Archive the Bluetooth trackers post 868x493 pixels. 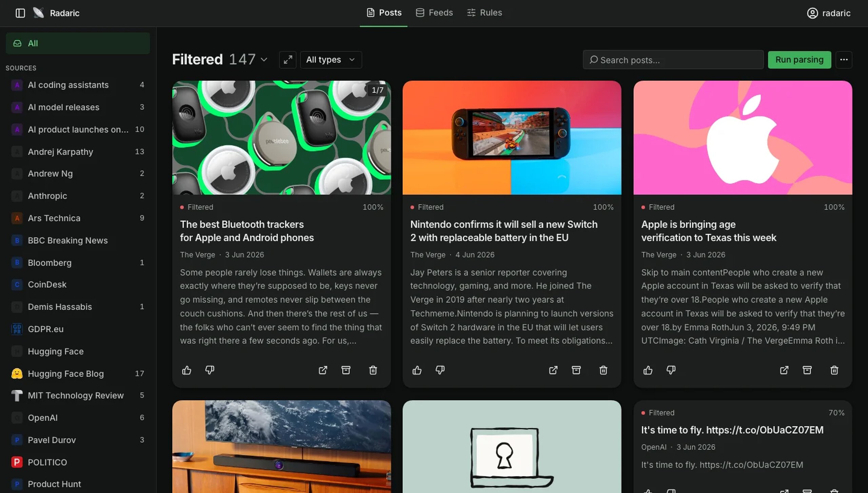[x=346, y=370]
